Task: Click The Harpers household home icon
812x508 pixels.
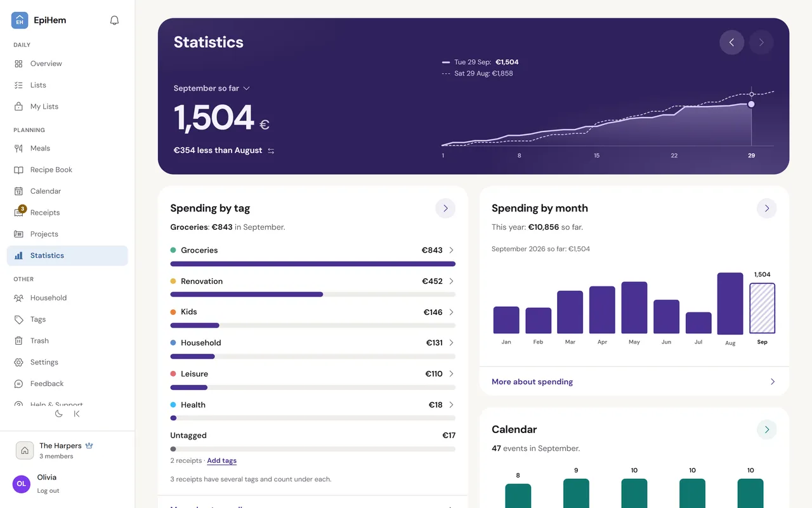Action: 25,450
